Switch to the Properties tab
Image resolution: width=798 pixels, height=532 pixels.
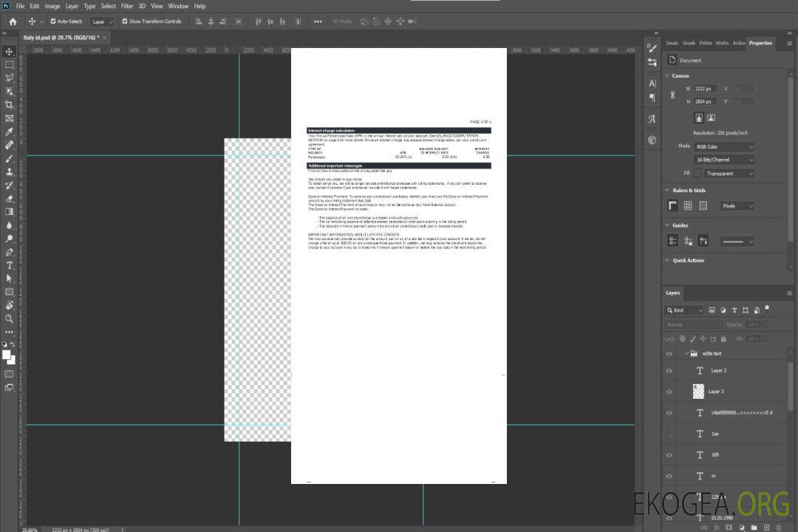click(760, 44)
